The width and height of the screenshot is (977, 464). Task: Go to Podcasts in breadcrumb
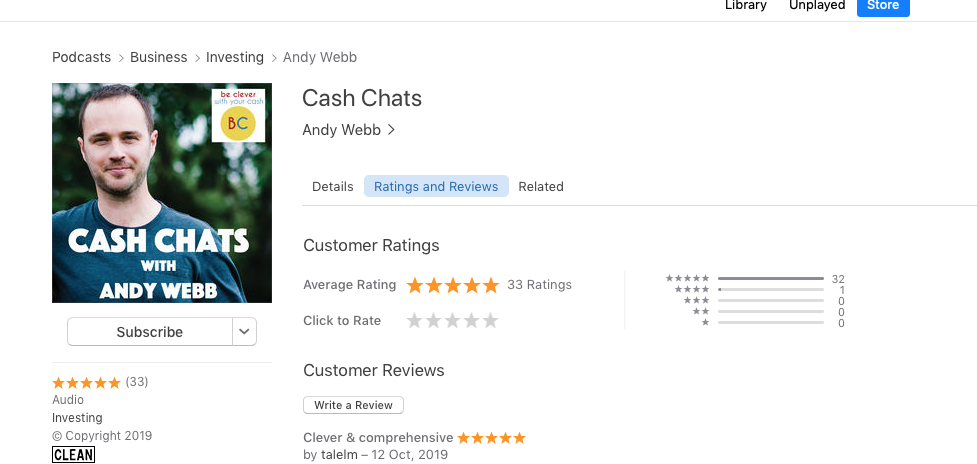point(81,57)
